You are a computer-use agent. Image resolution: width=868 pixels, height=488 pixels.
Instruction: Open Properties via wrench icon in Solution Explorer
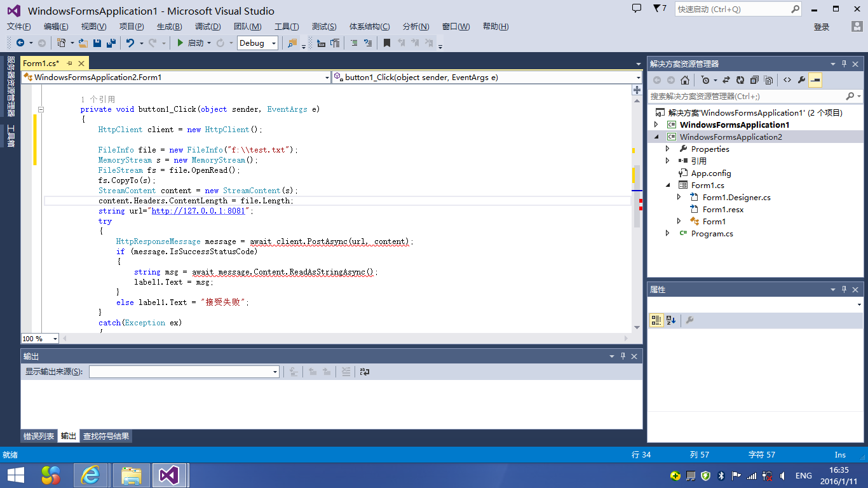(801, 80)
